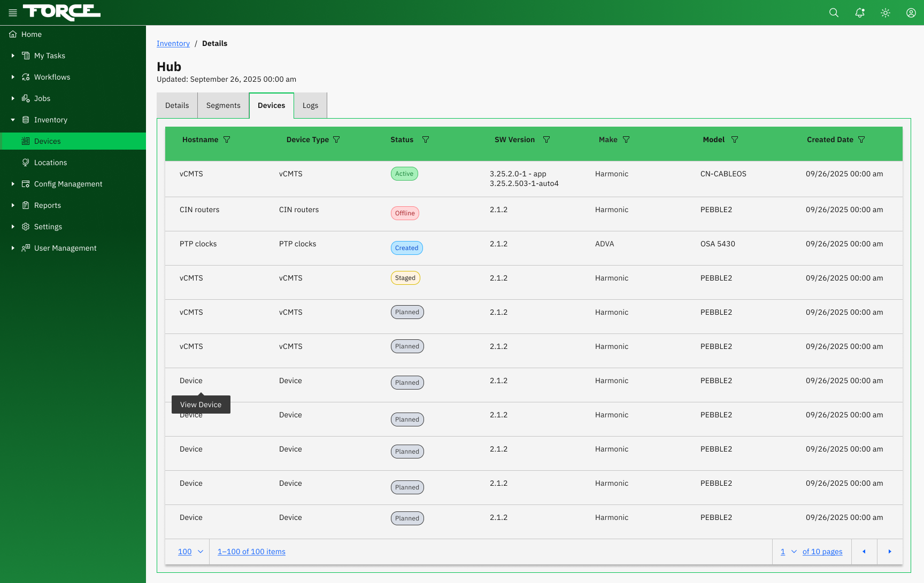This screenshot has width=924, height=583.
Task: Click the hamburger menu icon
Action: pos(13,13)
